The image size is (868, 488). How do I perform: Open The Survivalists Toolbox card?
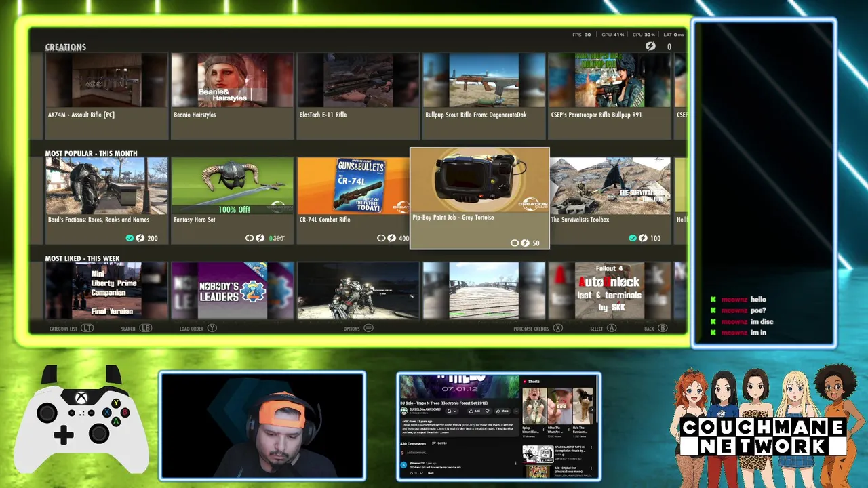pos(610,201)
